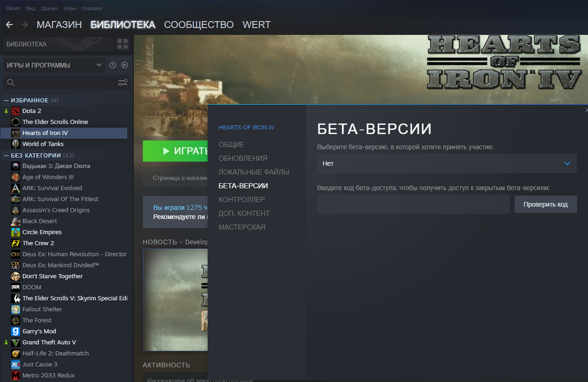Click the green 'ИГРАТЬ' button
Image resolution: width=588 pixels, height=382 pixels.
point(175,151)
